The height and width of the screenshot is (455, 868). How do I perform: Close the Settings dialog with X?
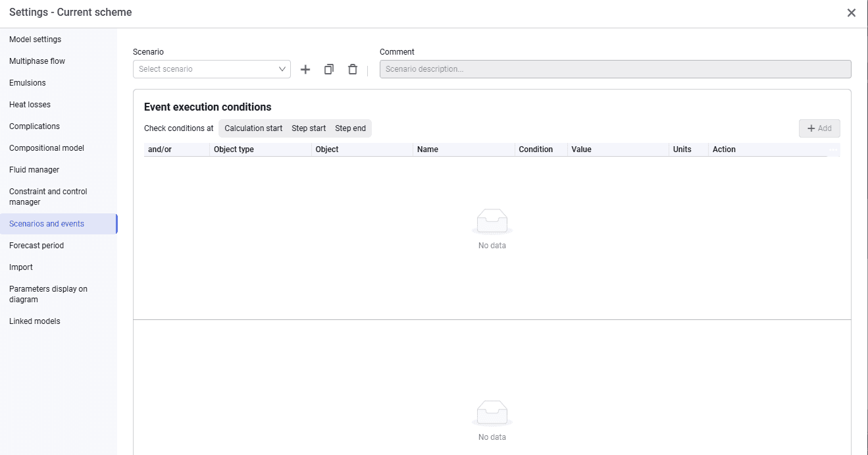[852, 13]
